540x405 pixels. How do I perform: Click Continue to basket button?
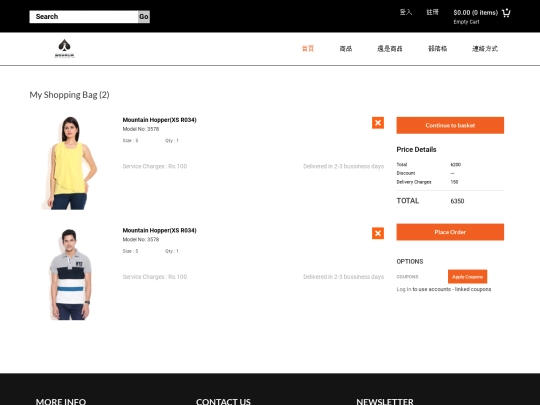pos(450,125)
